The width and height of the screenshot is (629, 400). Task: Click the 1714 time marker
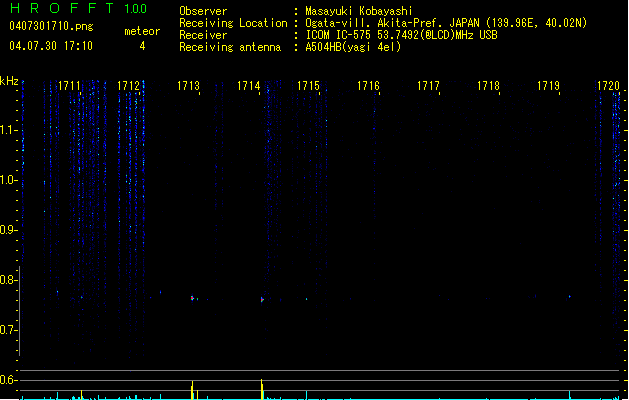(x=248, y=86)
